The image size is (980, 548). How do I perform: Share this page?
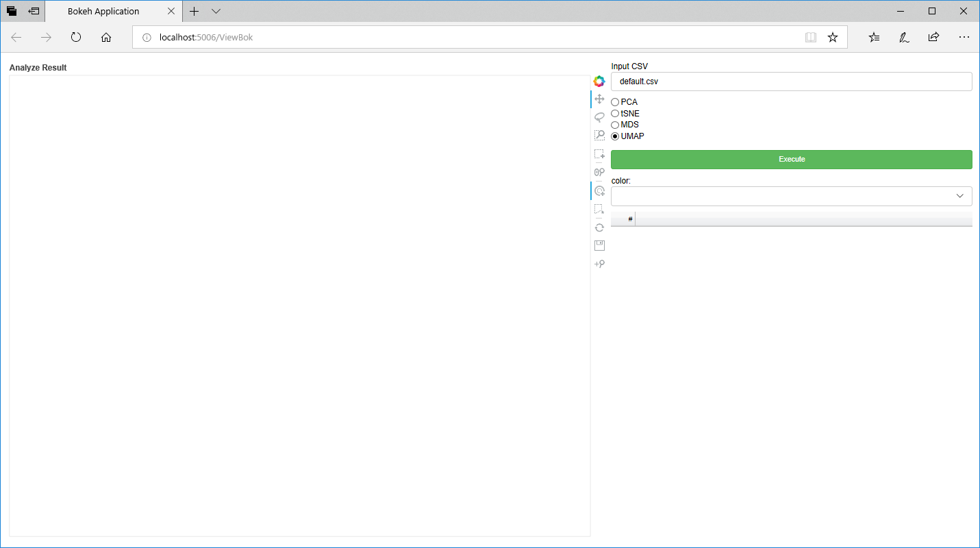click(934, 38)
